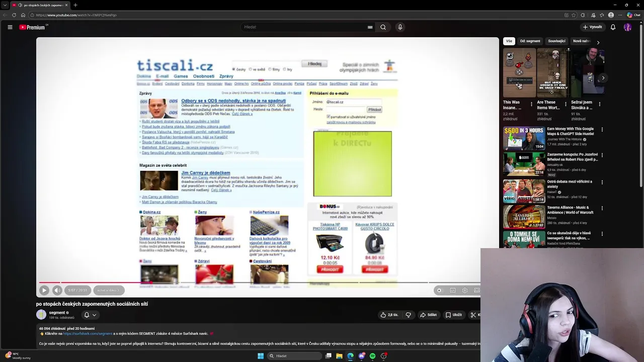Select the Od: segment filter chip
Image resolution: width=644 pixels, height=362 pixels.
[530, 41]
